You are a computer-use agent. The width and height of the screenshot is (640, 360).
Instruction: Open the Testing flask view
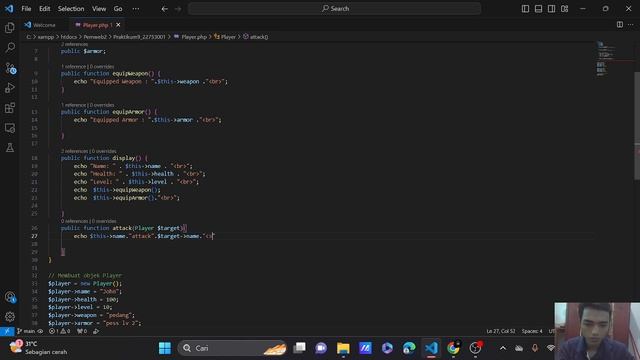tap(10, 147)
